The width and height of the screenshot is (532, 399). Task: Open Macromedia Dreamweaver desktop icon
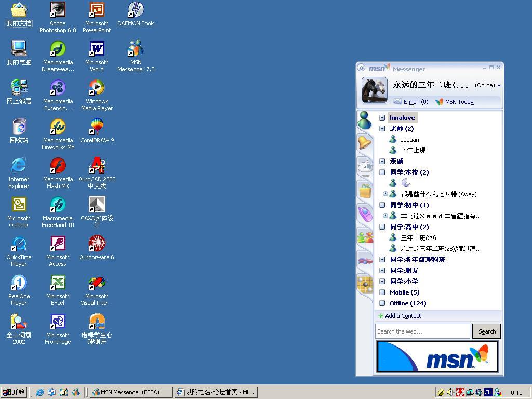point(58,56)
